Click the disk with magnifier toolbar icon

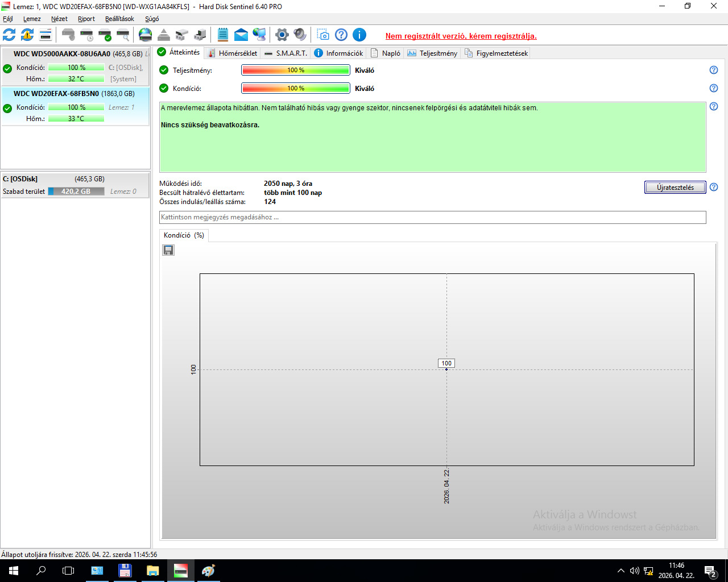pos(123,35)
